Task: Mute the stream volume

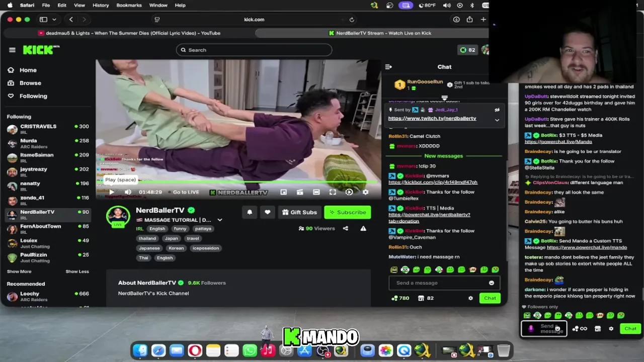Action: 128,192
